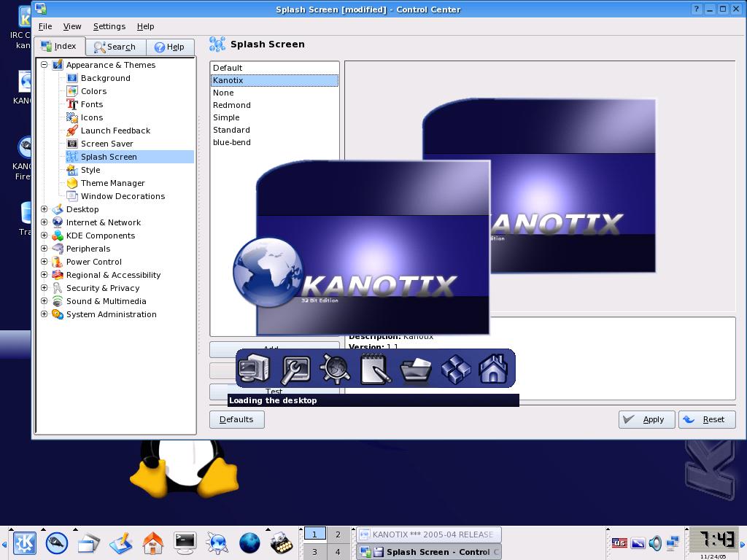This screenshot has height=560, width=747.
Task: Expand the Sound & Multimedia category
Action: tap(44, 301)
